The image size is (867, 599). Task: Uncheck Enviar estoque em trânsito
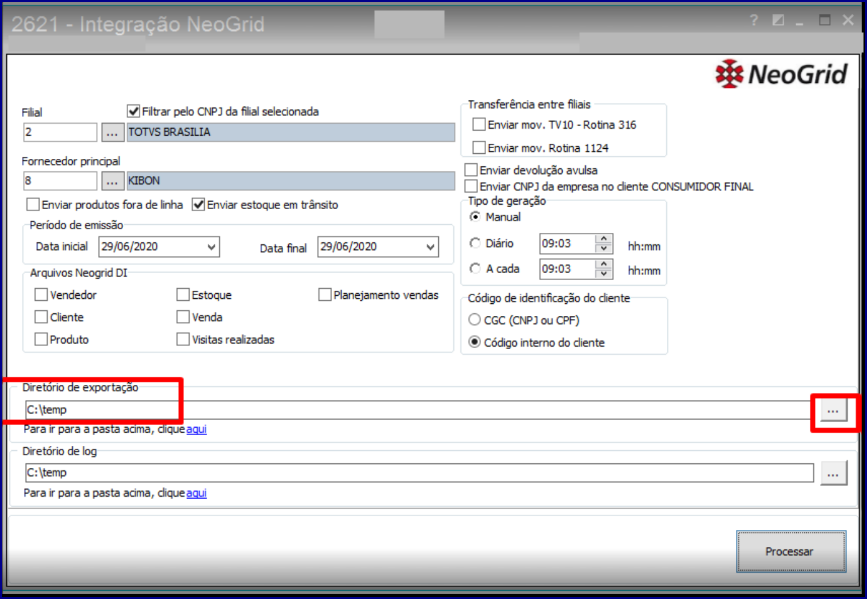[198, 205]
